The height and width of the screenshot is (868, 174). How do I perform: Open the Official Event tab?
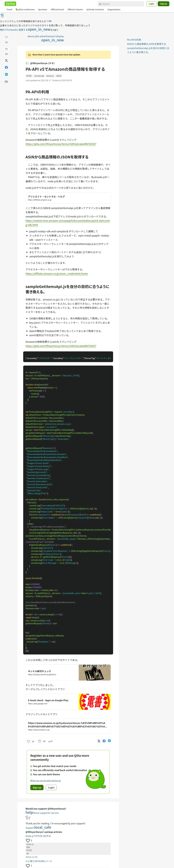pos(57,9)
